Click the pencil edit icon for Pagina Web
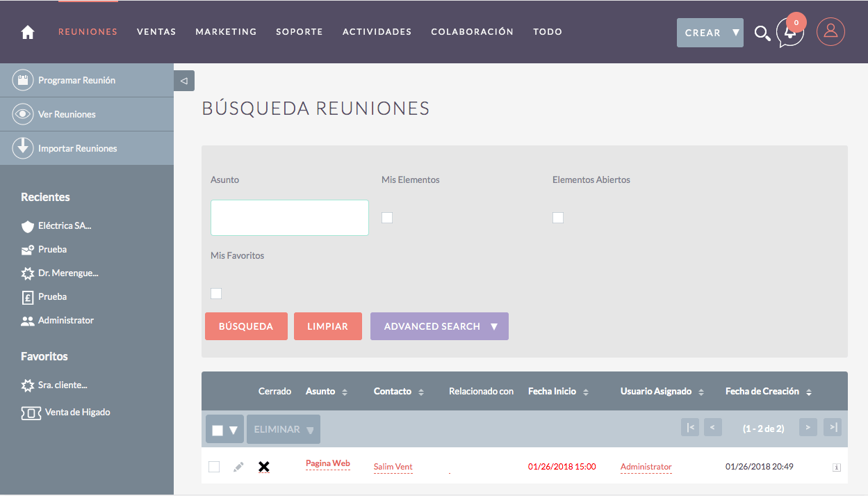Image resolution: width=868 pixels, height=496 pixels. coord(238,467)
